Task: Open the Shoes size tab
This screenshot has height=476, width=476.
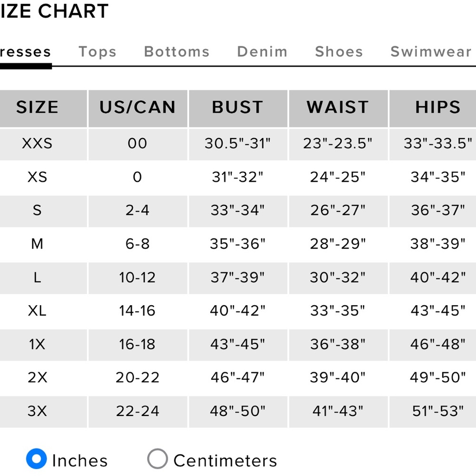Action: click(x=339, y=51)
